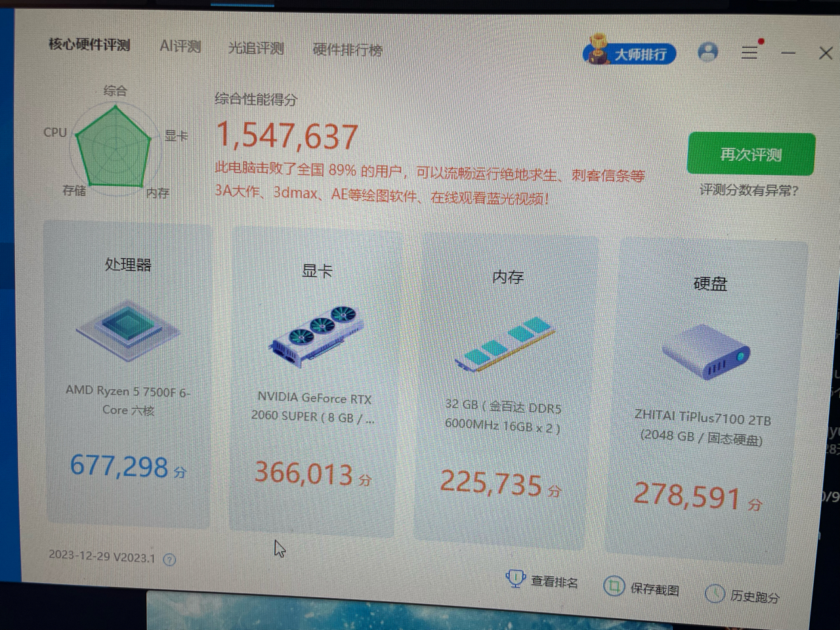Open the 大师排行 ranking badge
The image size is (840, 630).
629,54
